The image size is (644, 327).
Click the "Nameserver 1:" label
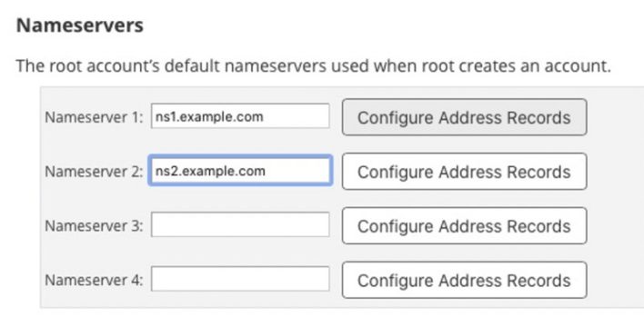pyautogui.click(x=94, y=117)
